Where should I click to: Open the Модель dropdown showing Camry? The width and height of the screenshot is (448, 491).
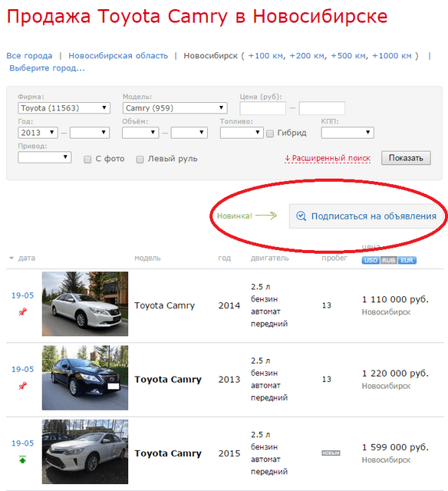[175, 108]
